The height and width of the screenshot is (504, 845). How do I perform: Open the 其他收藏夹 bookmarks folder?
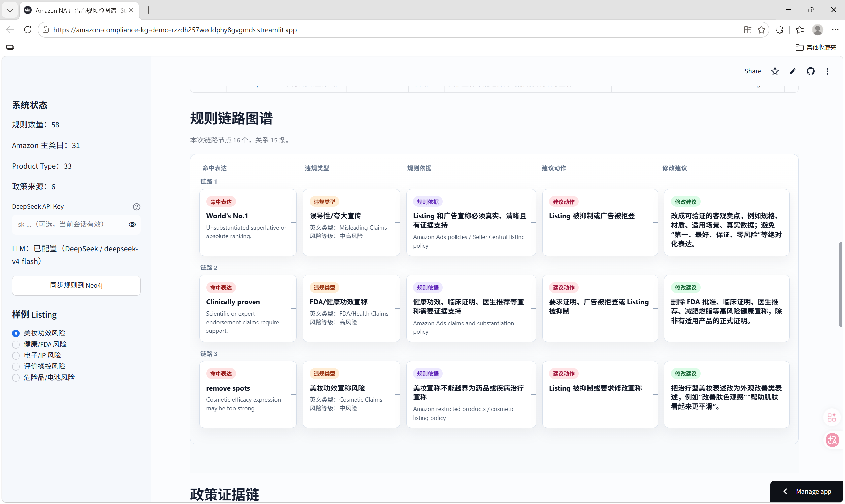816,47
